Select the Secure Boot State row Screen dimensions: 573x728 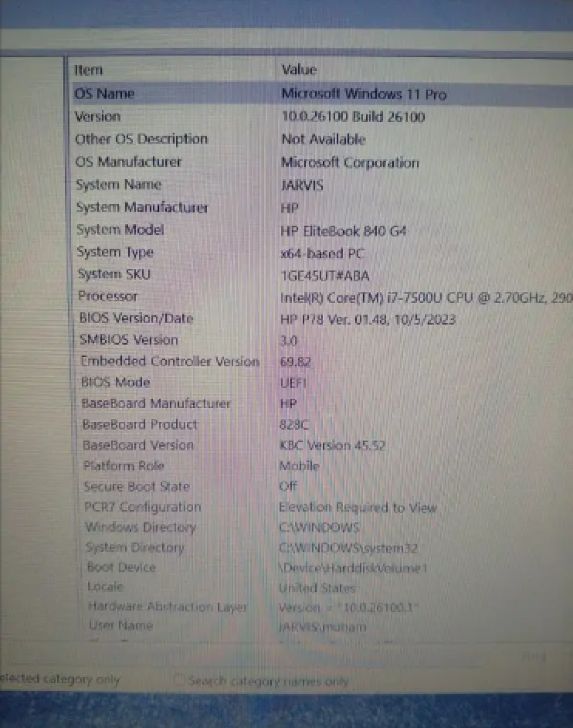(137, 486)
